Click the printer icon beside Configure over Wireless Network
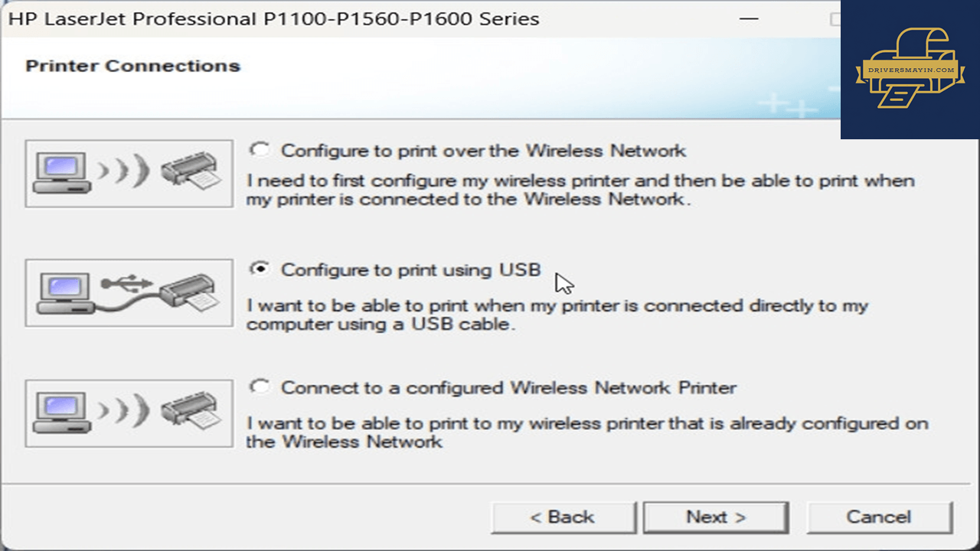Image resolution: width=980 pixels, height=551 pixels. pyautogui.click(x=191, y=170)
